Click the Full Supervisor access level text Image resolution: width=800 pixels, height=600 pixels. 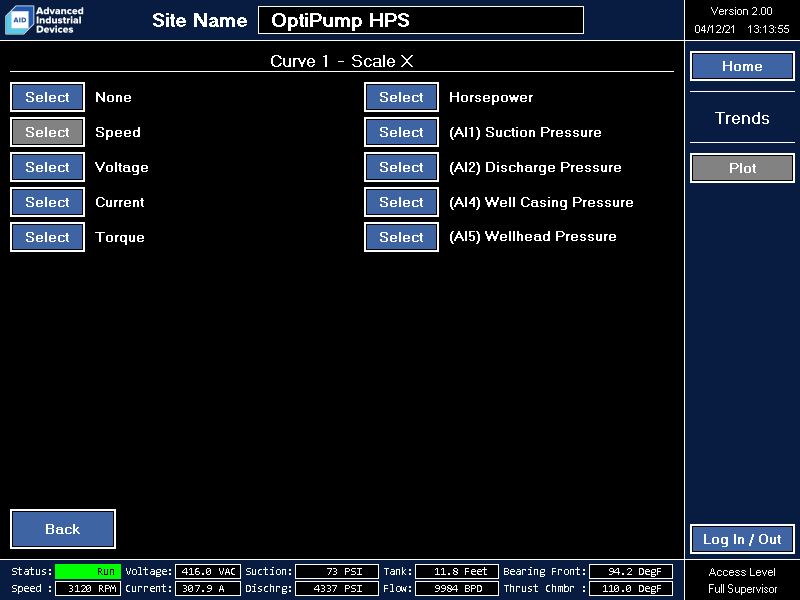(x=742, y=589)
